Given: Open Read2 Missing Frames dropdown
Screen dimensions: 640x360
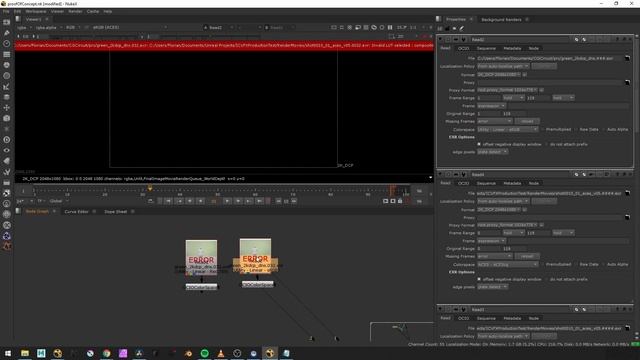Looking at the screenshot, I should click(x=494, y=121).
